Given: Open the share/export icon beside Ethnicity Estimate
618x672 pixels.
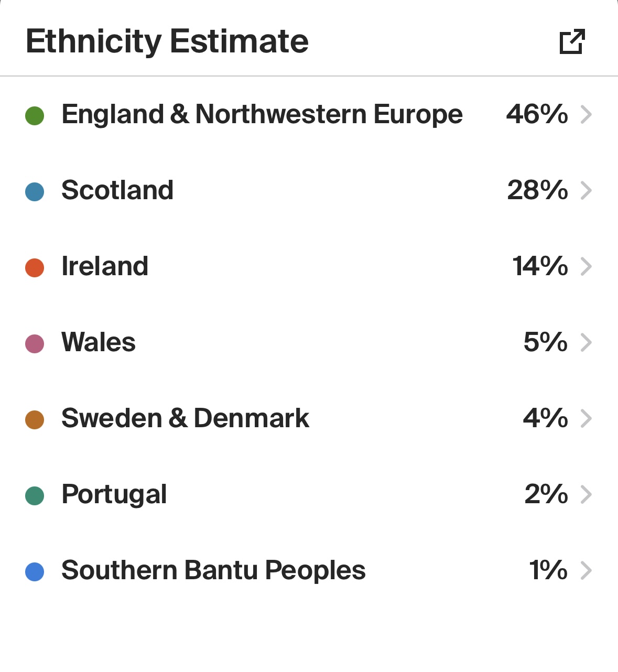Looking at the screenshot, I should pos(572,42).
